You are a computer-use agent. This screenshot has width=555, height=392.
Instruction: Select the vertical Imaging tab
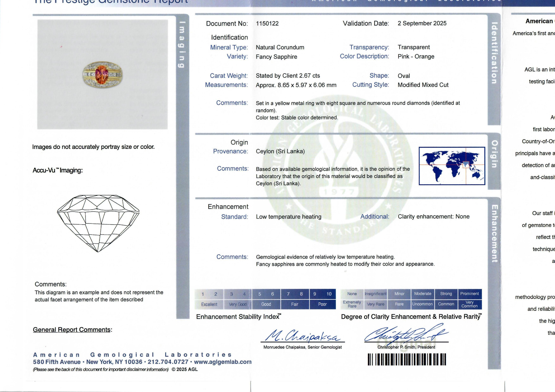182,45
